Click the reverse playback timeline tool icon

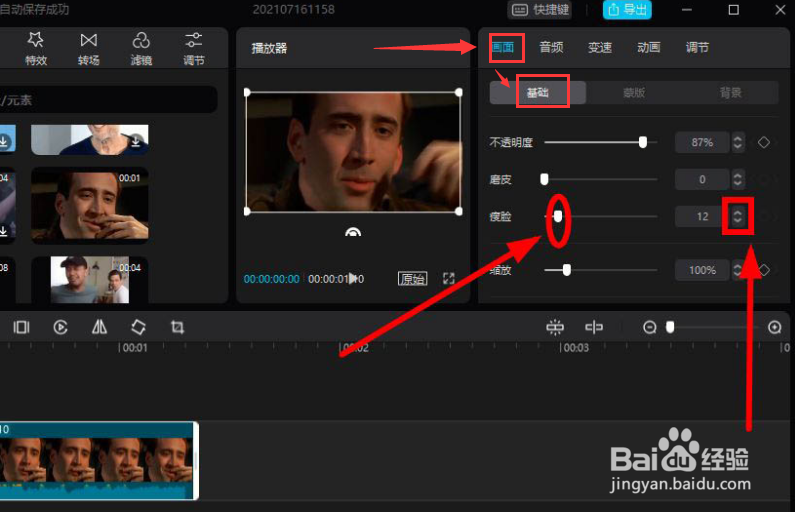pos(60,327)
